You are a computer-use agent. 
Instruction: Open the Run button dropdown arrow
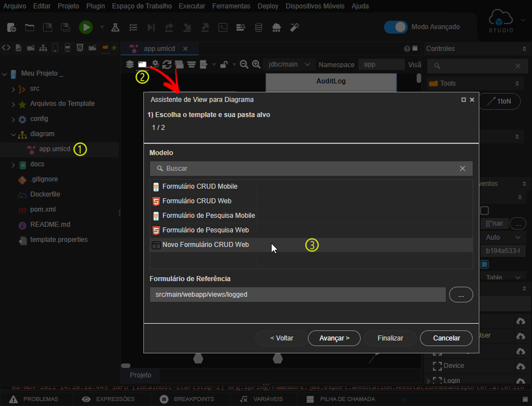102,27
